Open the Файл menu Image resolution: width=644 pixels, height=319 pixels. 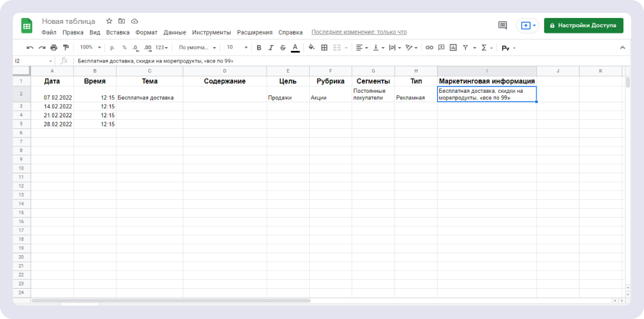tap(49, 32)
